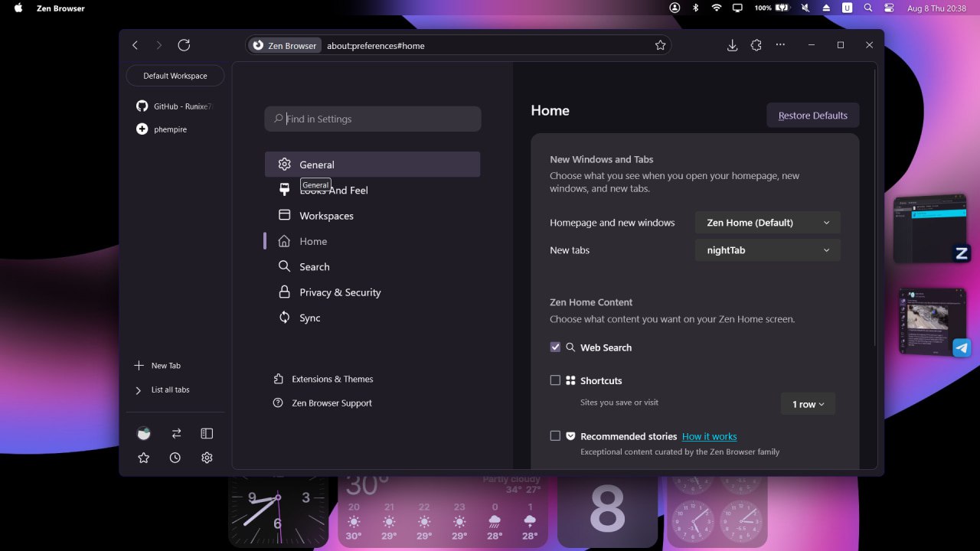Open settings via the sidebar gear icon
This screenshot has width=980, height=551.
pyautogui.click(x=207, y=458)
